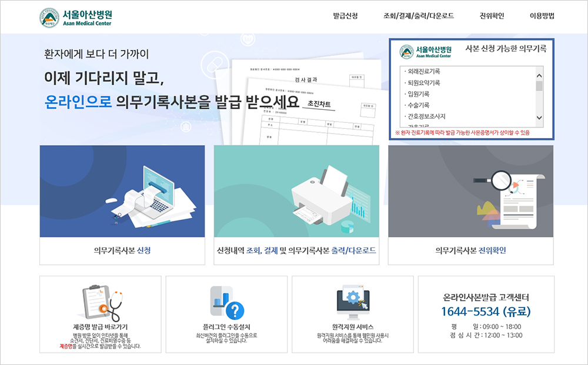Click the 1644-5534 (유료) phone number
Image resolution: width=588 pixels, height=365 pixels.
[486, 312]
